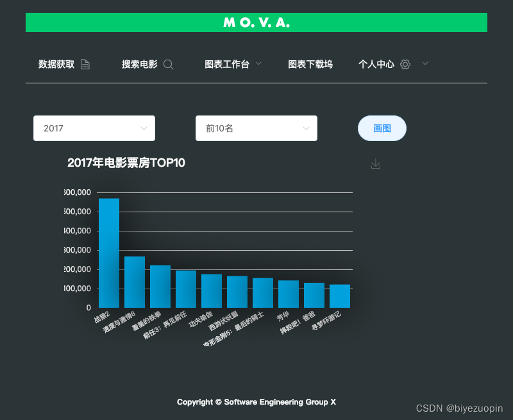
Task: Open the 图表工作台 menu item
Action: coord(228,64)
